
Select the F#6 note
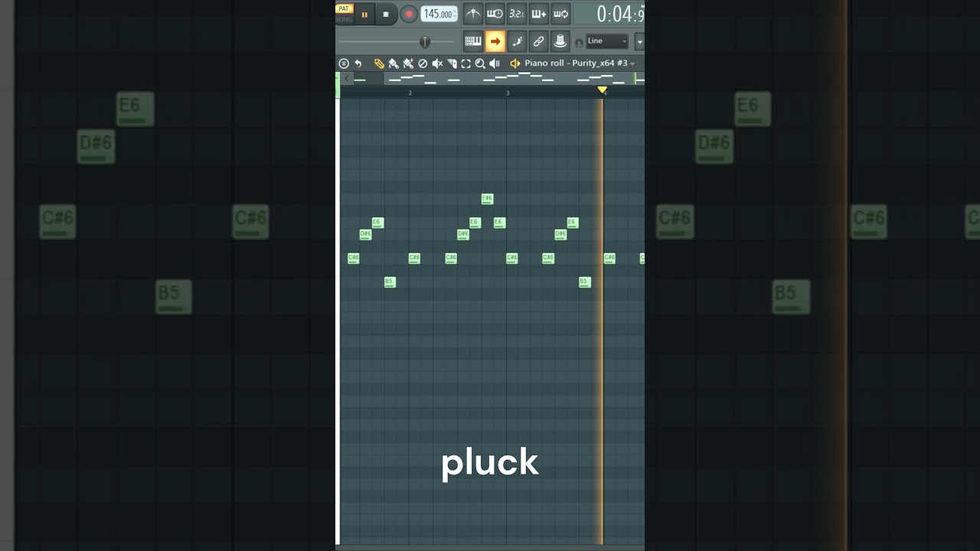point(487,199)
